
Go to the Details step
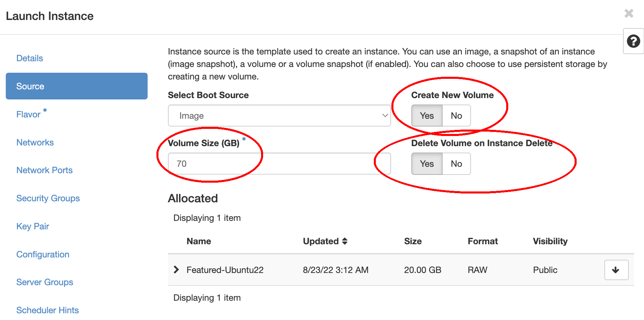[30, 58]
